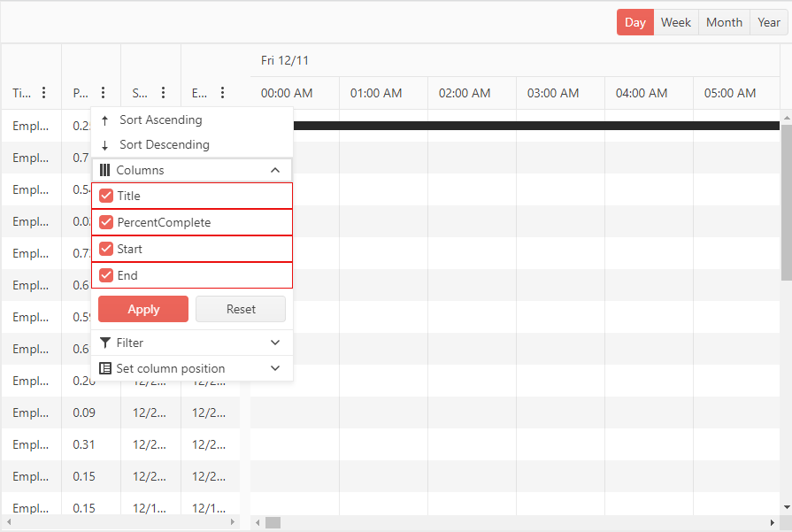Expand the Filter dropdown

point(276,343)
